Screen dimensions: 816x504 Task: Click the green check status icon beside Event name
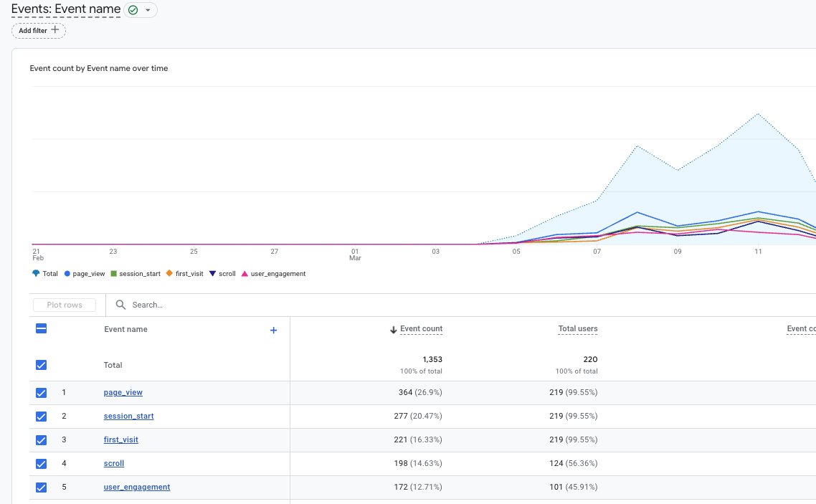tap(133, 10)
